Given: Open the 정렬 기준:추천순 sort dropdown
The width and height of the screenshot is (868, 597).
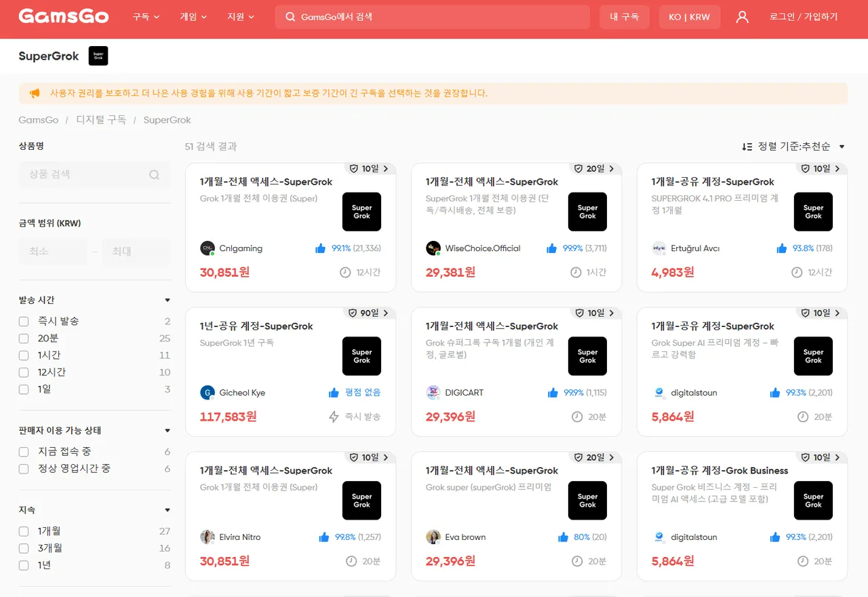Looking at the screenshot, I should coord(794,147).
